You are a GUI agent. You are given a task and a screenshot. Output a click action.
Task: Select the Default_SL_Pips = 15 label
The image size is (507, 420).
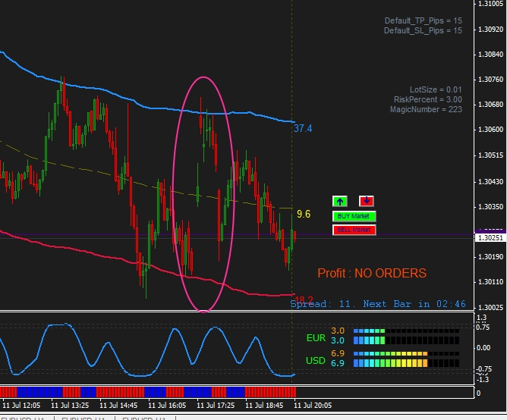point(423,30)
